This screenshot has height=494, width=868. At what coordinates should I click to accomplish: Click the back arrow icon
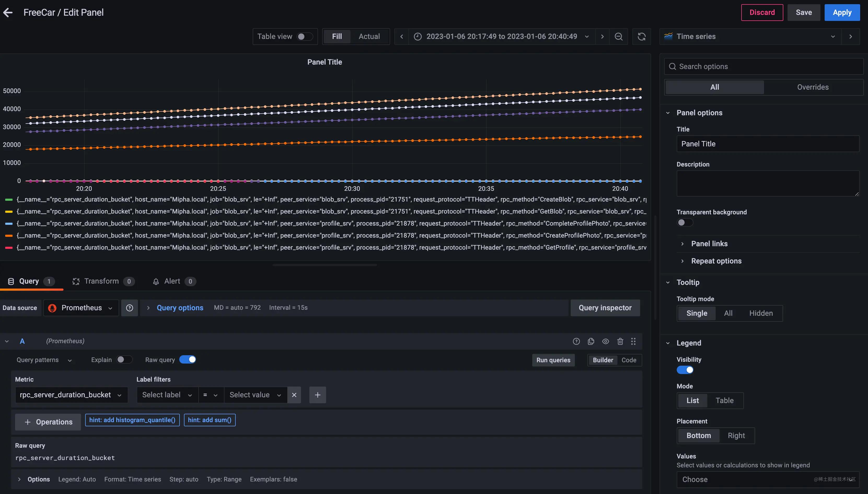[x=8, y=13]
